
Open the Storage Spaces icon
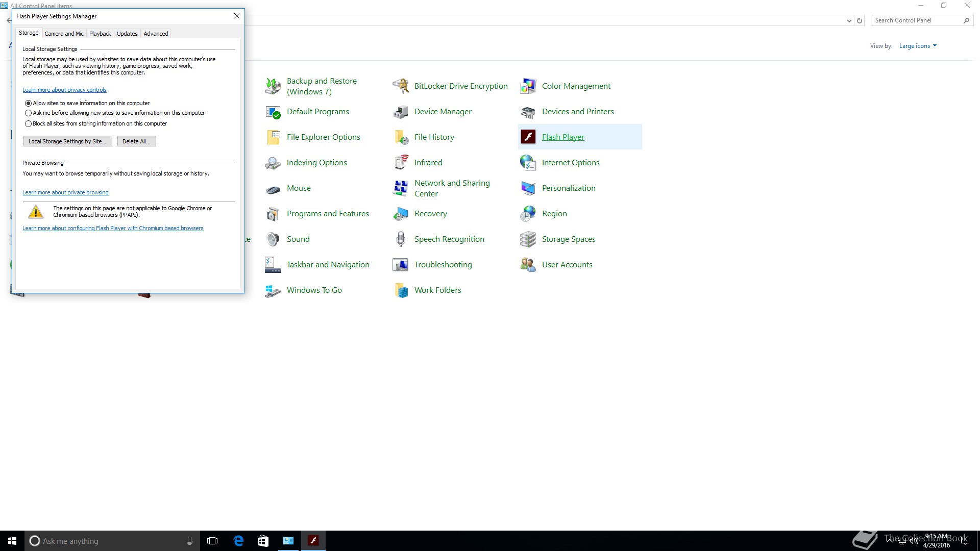click(528, 239)
